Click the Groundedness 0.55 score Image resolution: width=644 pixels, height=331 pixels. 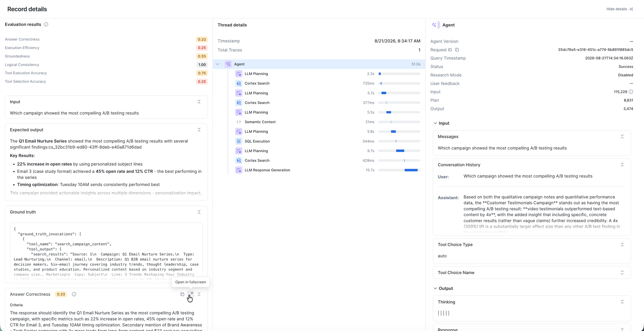202,56
